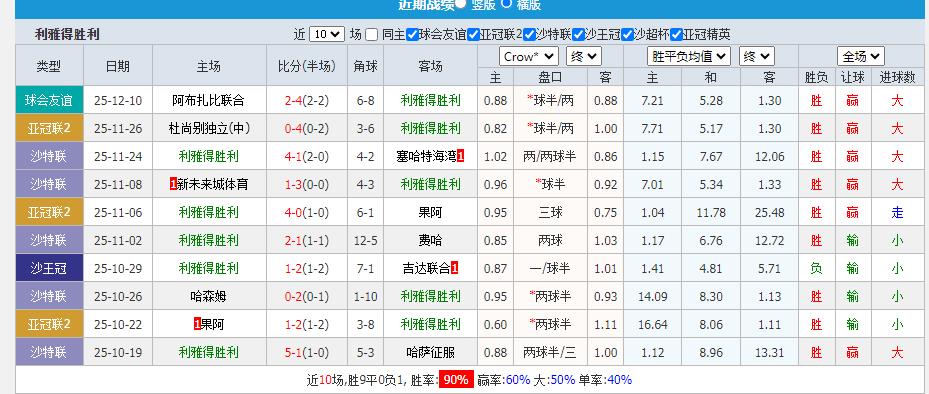929x394 pixels.
Task: Click the 0-4(0-2) score
Action: click(306, 129)
